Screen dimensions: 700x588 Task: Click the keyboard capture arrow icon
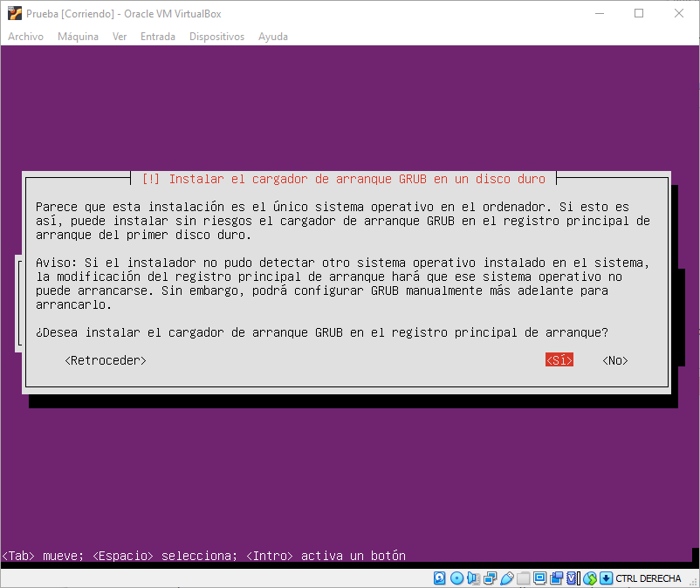pos(606,578)
